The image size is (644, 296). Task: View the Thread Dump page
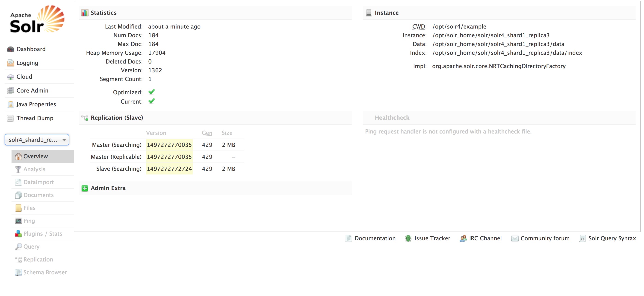[x=35, y=118]
